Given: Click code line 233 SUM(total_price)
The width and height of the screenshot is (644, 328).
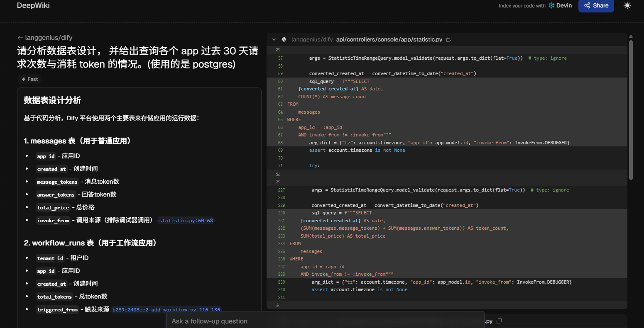Looking at the screenshot, I should [343, 236].
